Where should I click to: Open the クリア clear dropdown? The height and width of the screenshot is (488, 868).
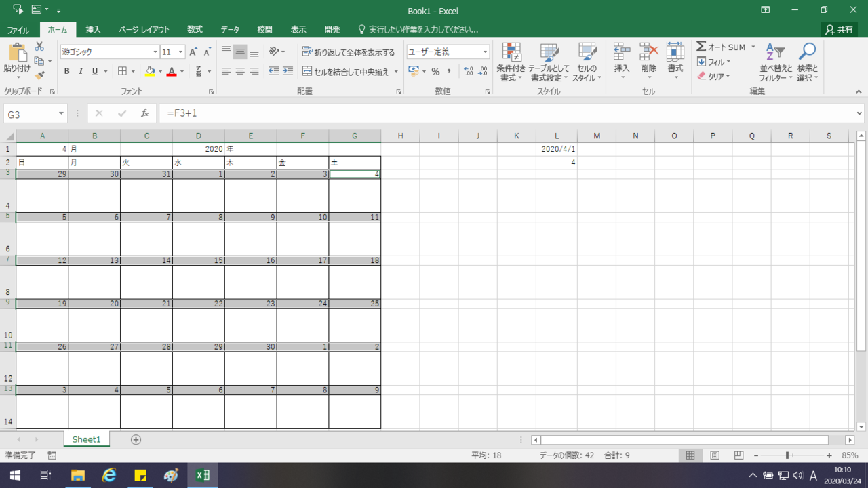pos(713,77)
